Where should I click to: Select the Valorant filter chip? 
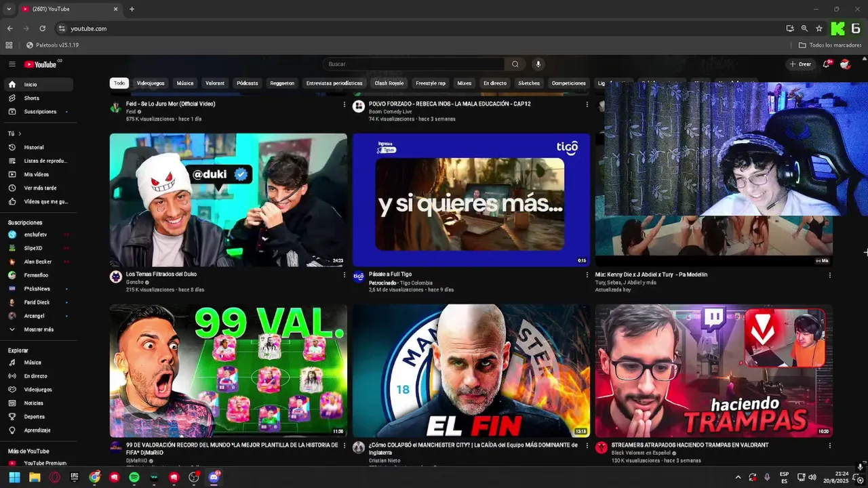click(x=215, y=83)
